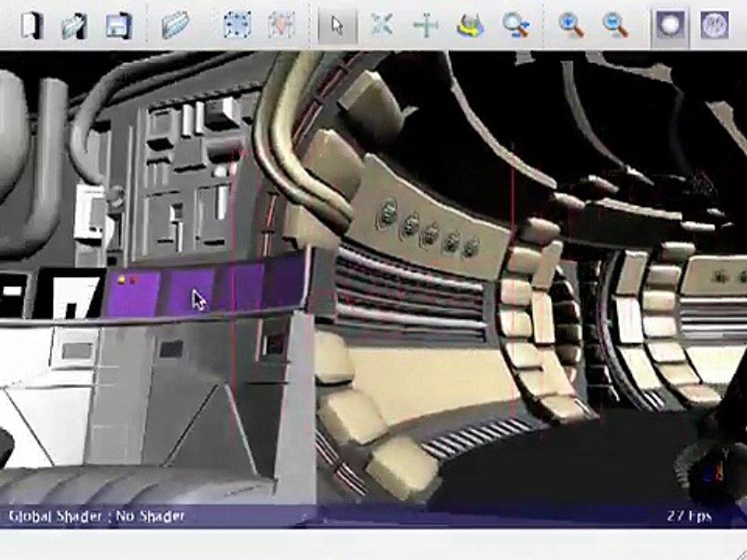Toggle the wireframe sphere render mode
Screen dimensions: 747x560
click(x=714, y=25)
